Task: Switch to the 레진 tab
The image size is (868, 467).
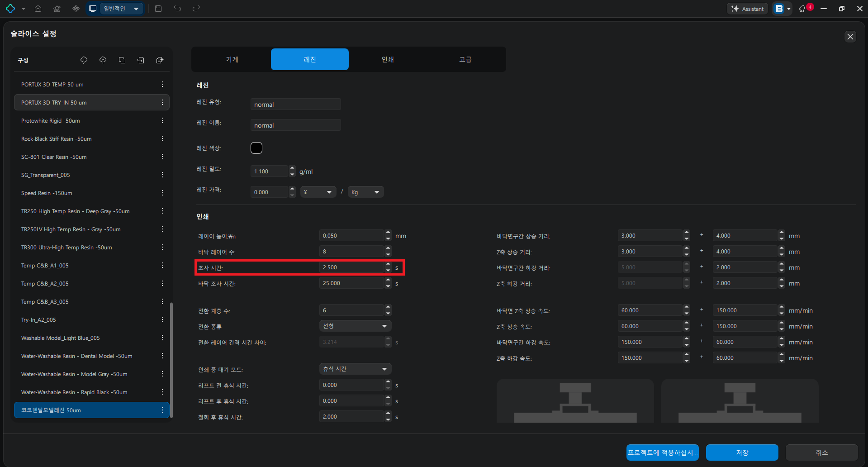Action: (310, 59)
